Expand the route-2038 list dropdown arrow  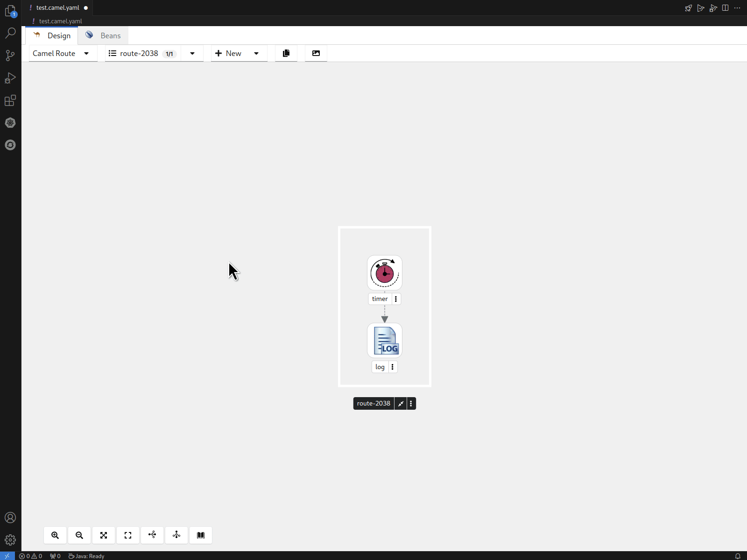(192, 53)
